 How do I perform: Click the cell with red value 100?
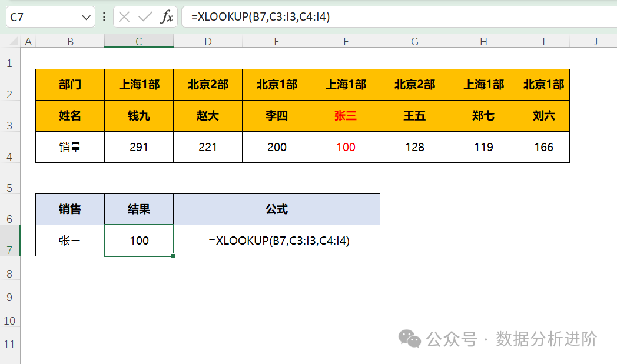pyautogui.click(x=346, y=147)
